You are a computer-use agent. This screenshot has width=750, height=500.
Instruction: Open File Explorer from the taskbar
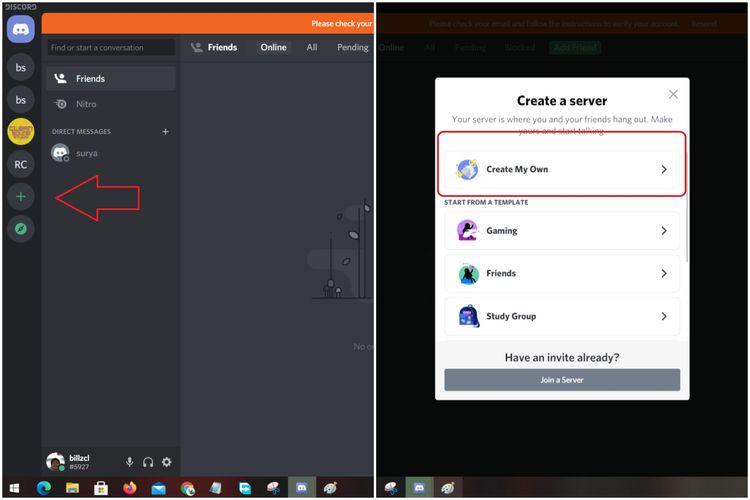coord(72,488)
